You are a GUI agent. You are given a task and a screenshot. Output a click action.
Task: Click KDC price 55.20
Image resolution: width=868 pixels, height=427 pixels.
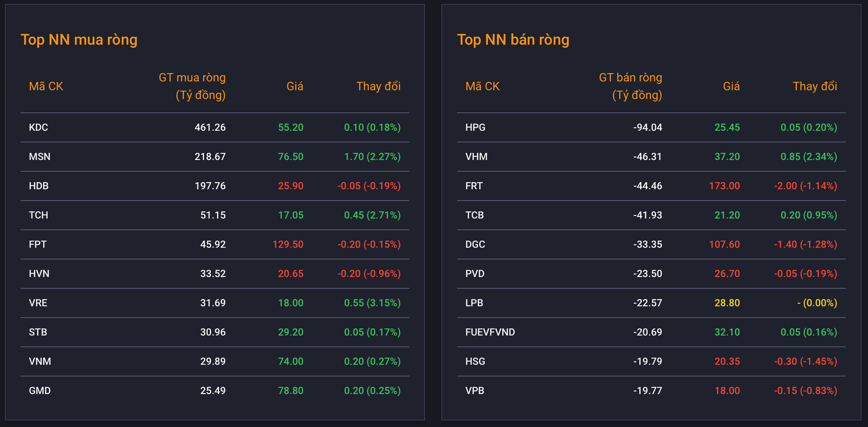pyautogui.click(x=291, y=127)
